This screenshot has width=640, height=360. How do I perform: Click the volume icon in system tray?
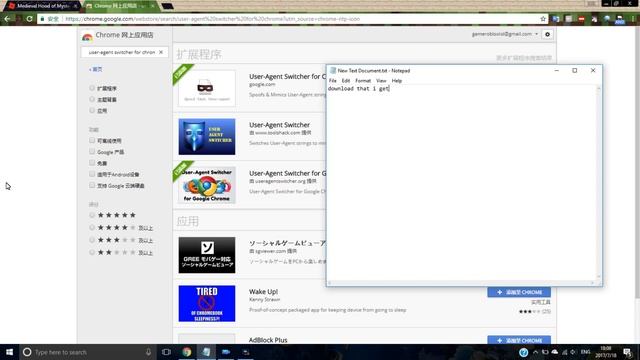click(x=573, y=352)
